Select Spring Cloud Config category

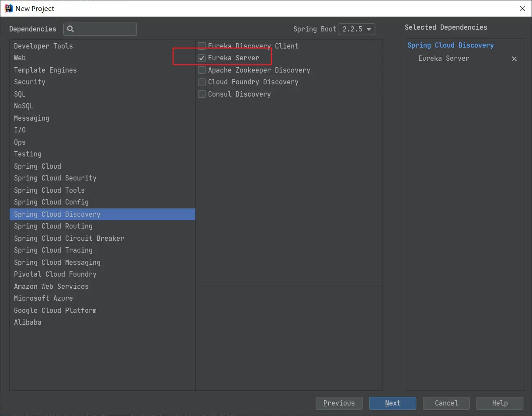coord(102,202)
